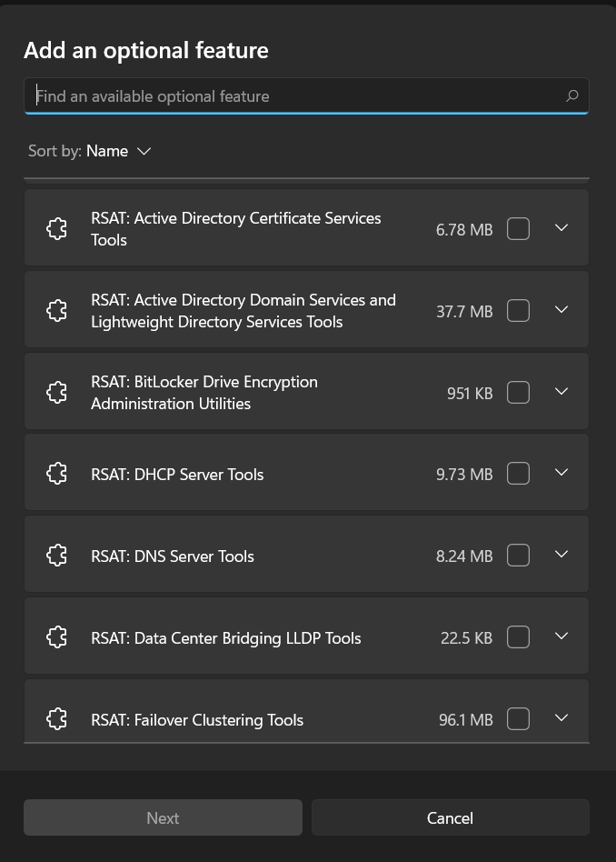616x862 pixels.
Task: Click the puzzle icon beside RSAT: Failover Clustering Tools
Action: [56, 718]
